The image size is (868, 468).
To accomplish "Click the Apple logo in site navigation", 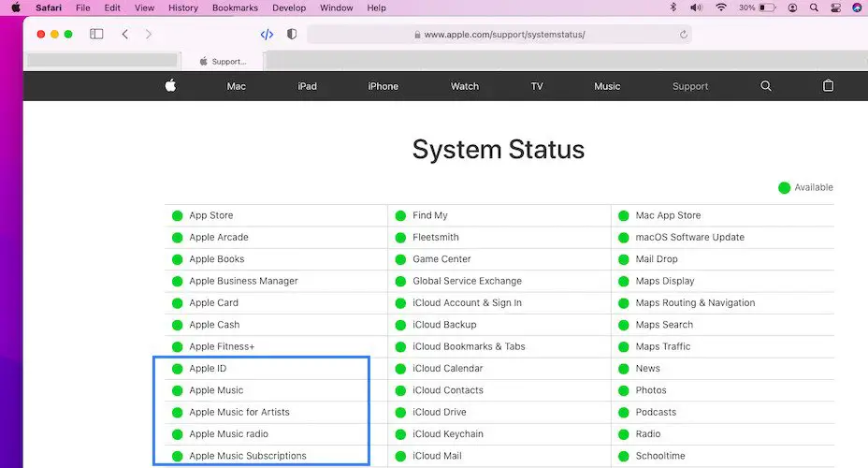I will 170,86.
